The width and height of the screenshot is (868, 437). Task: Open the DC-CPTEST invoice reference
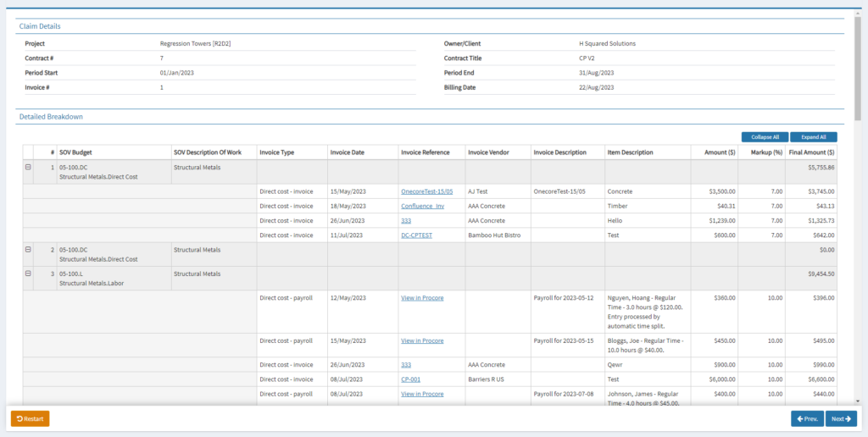tap(416, 235)
